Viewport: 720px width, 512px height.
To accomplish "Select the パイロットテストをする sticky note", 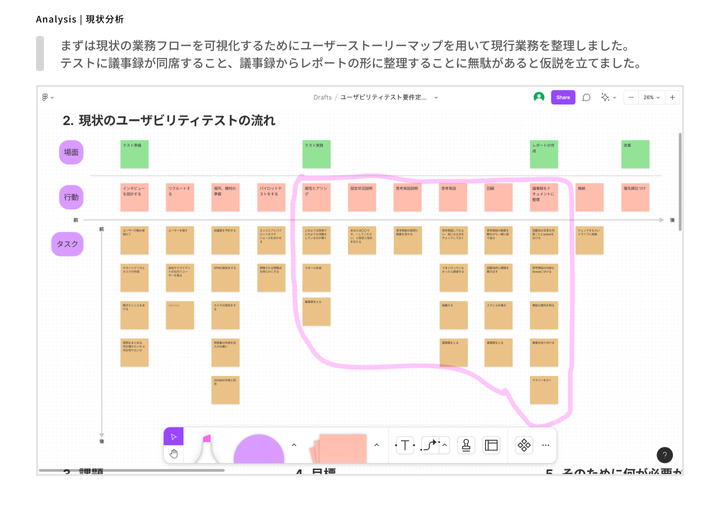I will pyautogui.click(x=271, y=197).
